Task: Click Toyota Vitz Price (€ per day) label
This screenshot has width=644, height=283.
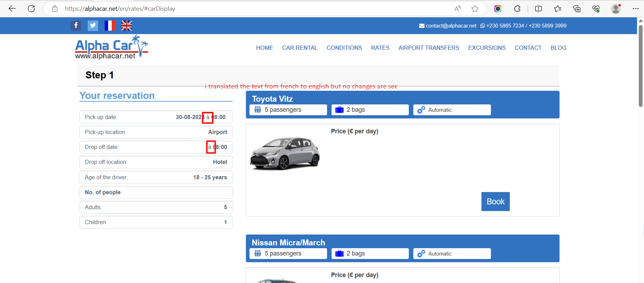Action: pyautogui.click(x=355, y=131)
